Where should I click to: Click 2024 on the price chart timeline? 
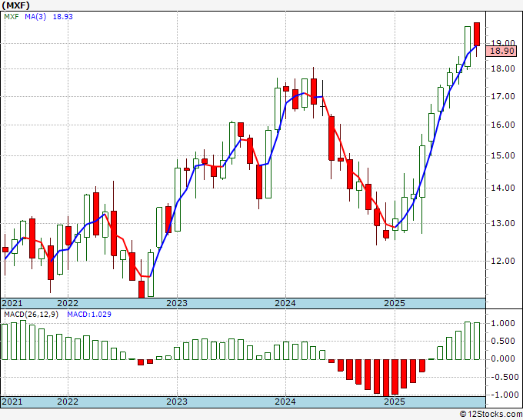[285, 303]
